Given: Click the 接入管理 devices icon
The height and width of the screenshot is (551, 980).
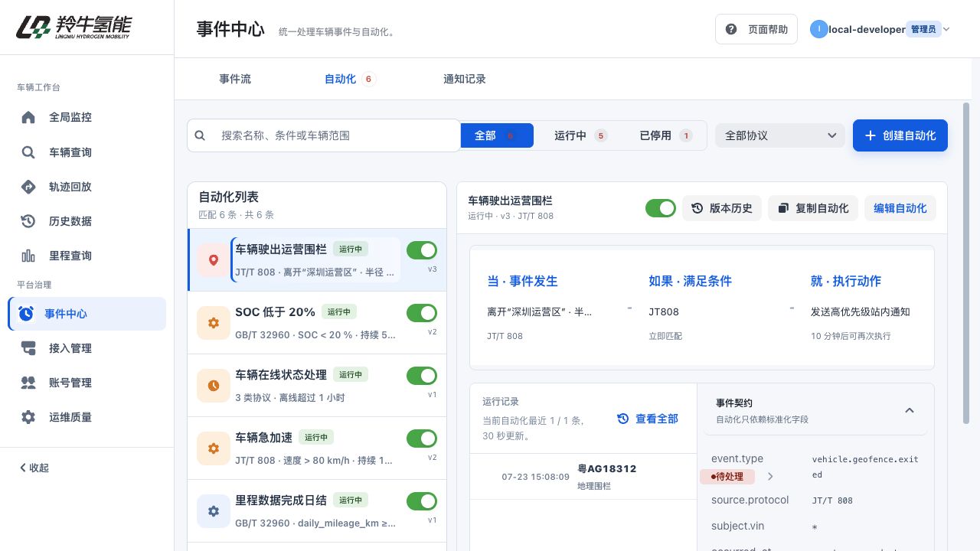Looking at the screenshot, I should pyautogui.click(x=28, y=348).
